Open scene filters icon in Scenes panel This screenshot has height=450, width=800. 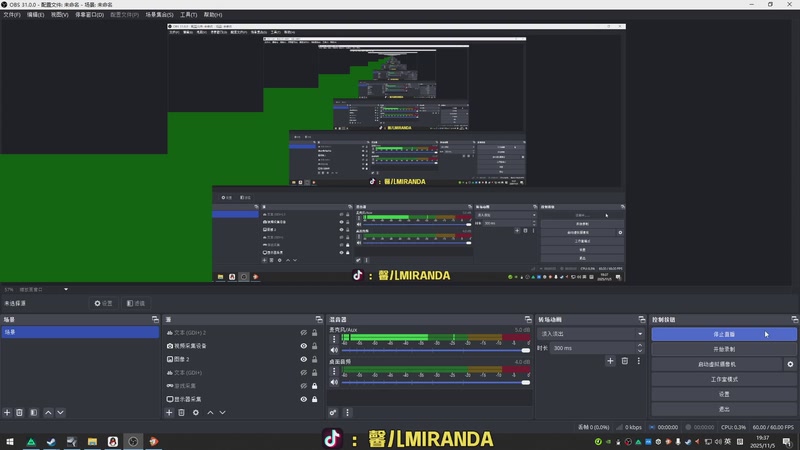[34, 412]
